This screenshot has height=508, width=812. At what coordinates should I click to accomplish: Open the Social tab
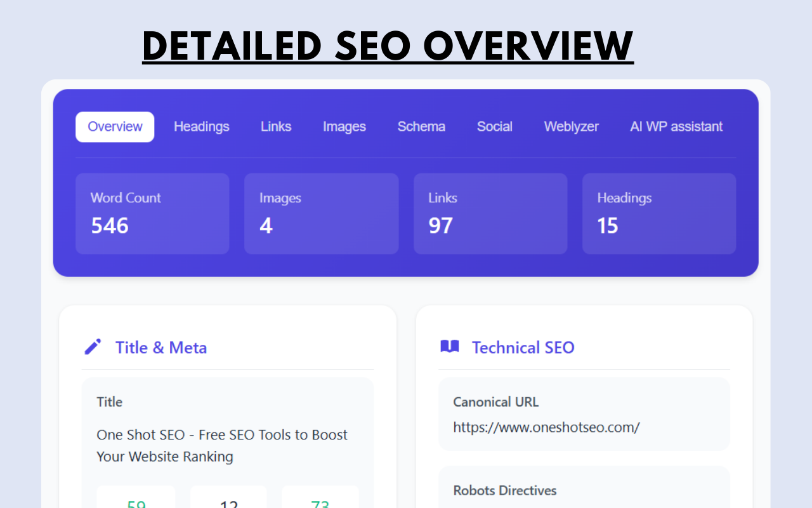[x=495, y=127]
